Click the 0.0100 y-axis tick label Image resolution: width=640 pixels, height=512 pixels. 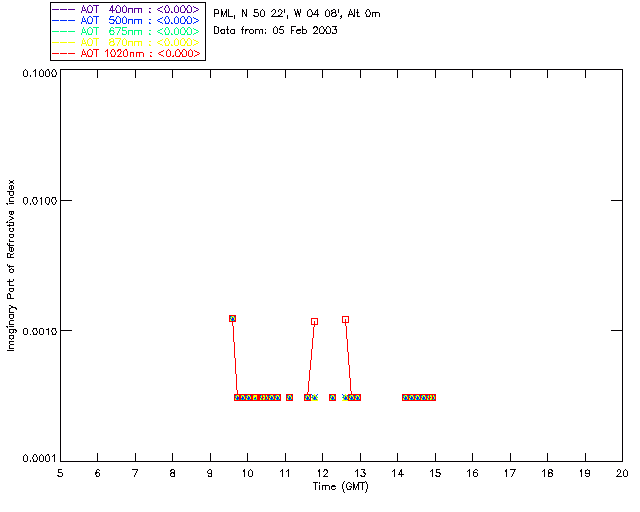(40, 201)
